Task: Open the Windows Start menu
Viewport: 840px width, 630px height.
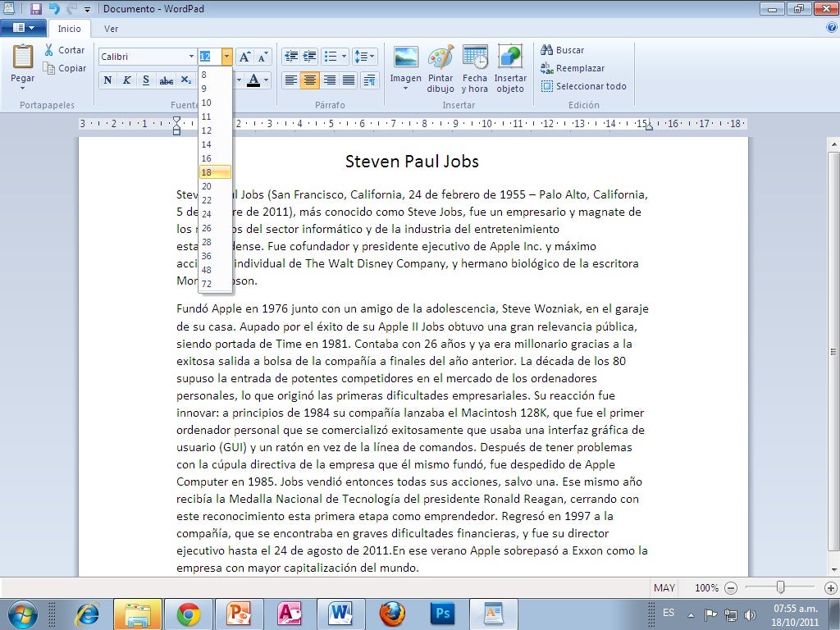Action: click(22, 614)
